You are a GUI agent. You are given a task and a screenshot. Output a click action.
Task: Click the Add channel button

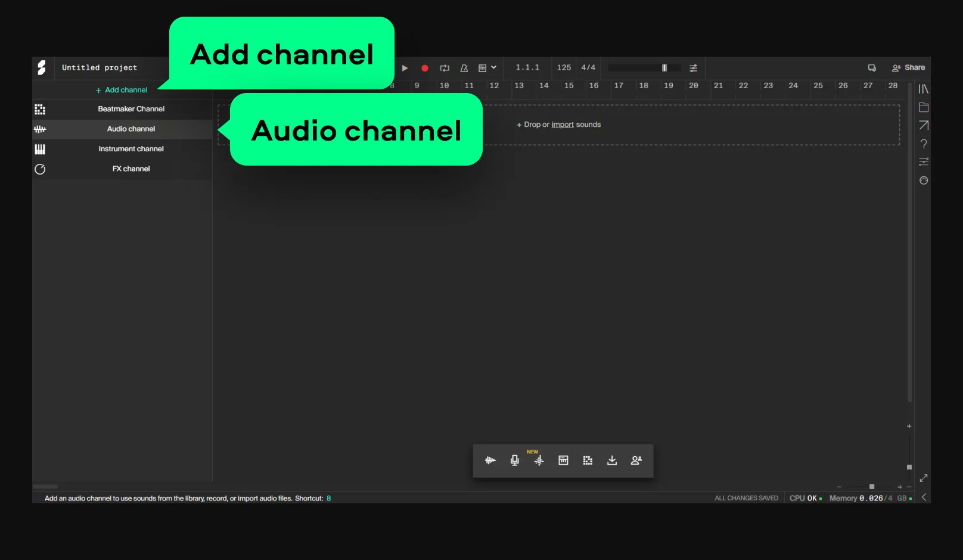[x=122, y=90]
